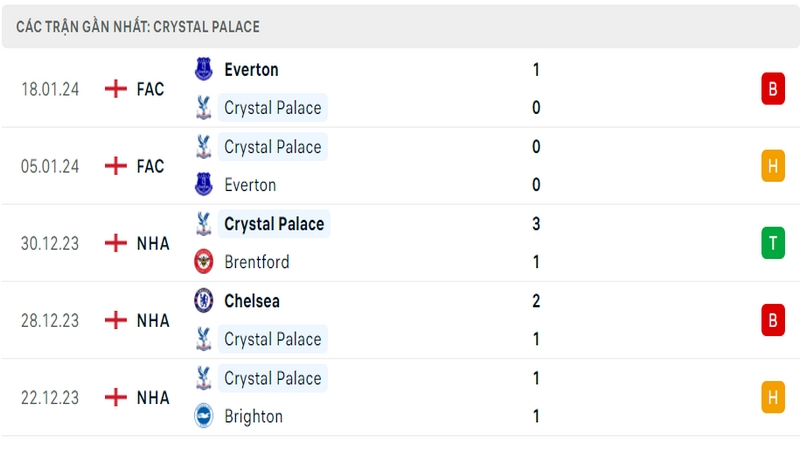Click green T result badge
Image resolution: width=800 pixels, height=450 pixels.
click(773, 243)
